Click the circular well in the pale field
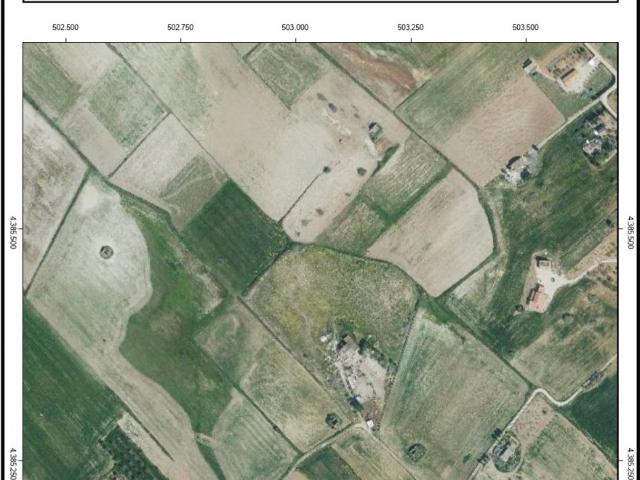The width and height of the screenshot is (640, 480). 107,252
